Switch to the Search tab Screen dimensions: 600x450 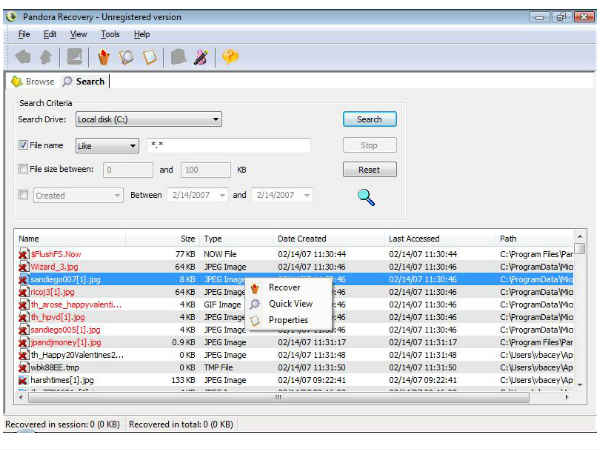pos(84,82)
